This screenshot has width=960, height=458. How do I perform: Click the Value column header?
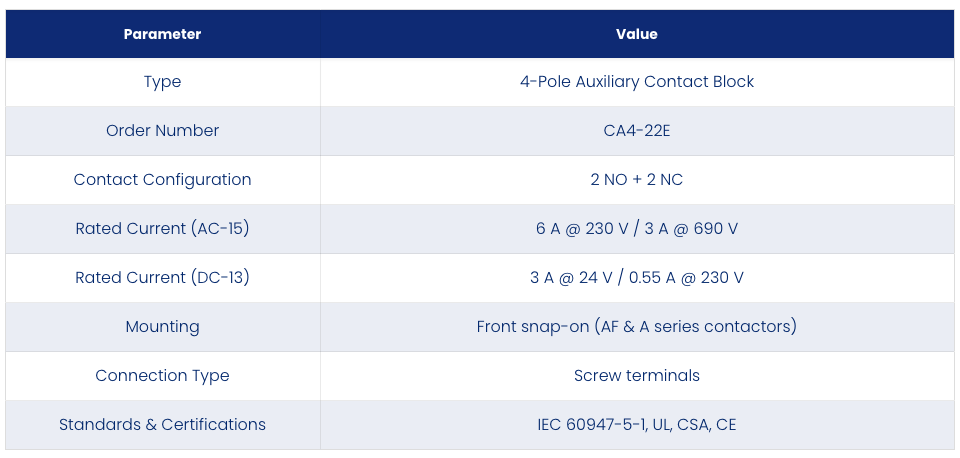(x=637, y=34)
